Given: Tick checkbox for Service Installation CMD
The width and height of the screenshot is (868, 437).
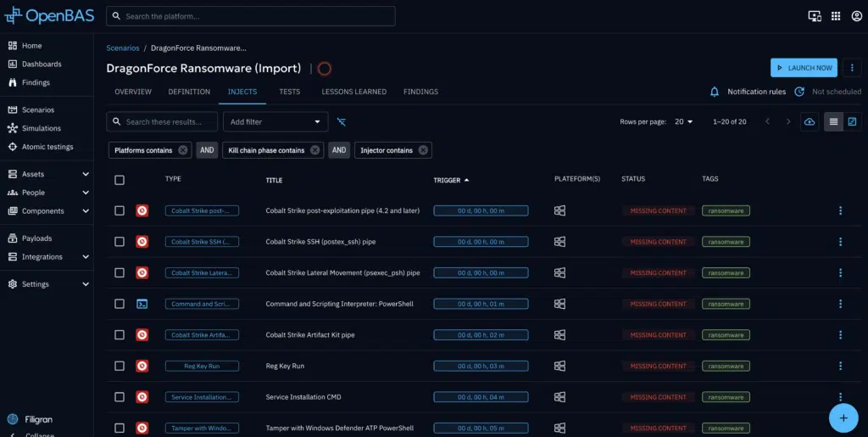Looking at the screenshot, I should (120, 397).
